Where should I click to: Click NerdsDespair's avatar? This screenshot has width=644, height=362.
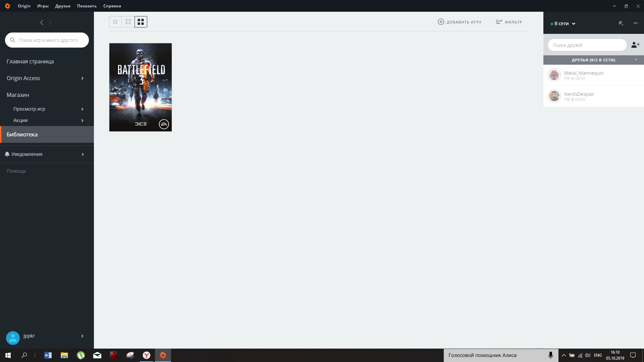coord(554,96)
